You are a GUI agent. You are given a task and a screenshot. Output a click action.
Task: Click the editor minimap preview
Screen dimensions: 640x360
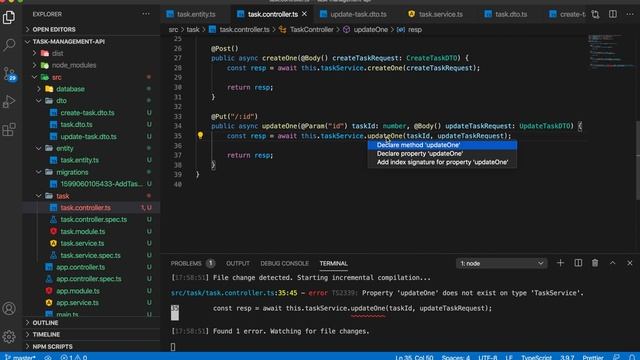(x=611, y=51)
